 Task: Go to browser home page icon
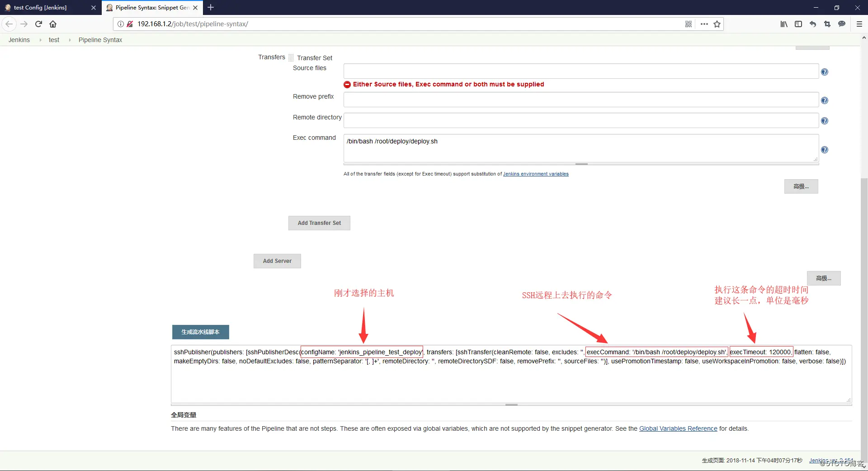pyautogui.click(x=53, y=24)
